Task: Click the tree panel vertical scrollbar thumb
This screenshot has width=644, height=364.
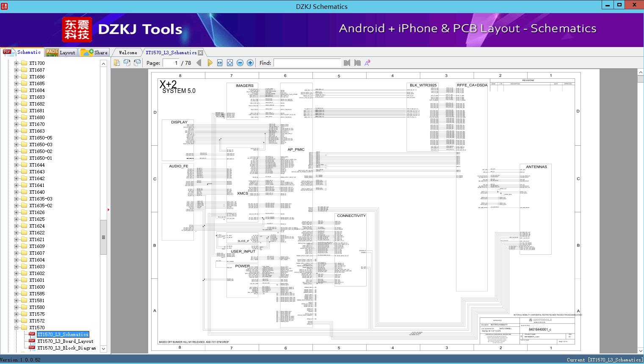Action: (103, 237)
